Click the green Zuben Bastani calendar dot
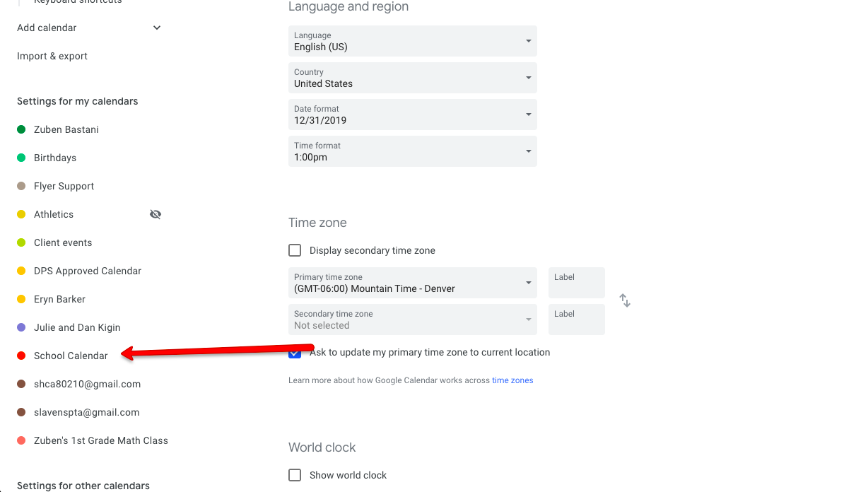Viewport: 868px width, 492px height. (x=21, y=129)
